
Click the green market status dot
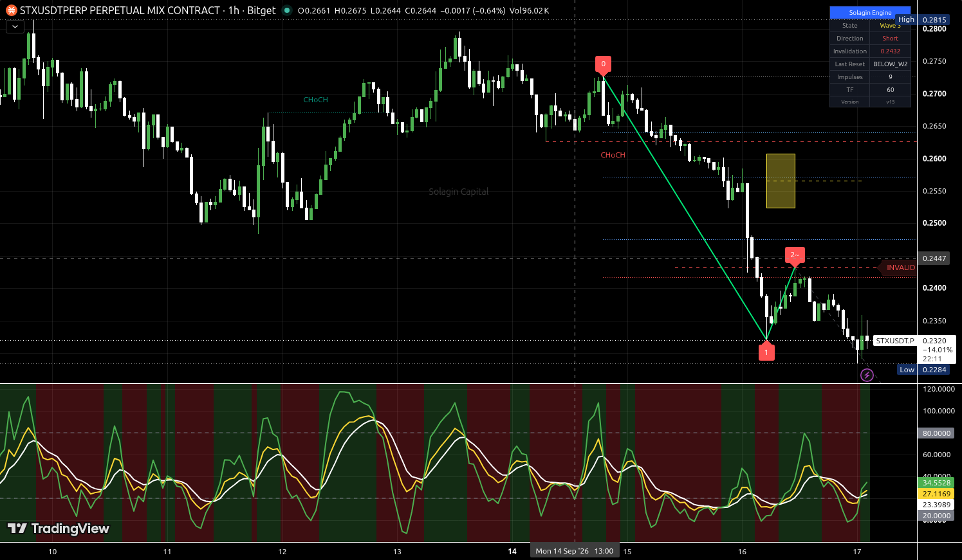click(x=287, y=10)
